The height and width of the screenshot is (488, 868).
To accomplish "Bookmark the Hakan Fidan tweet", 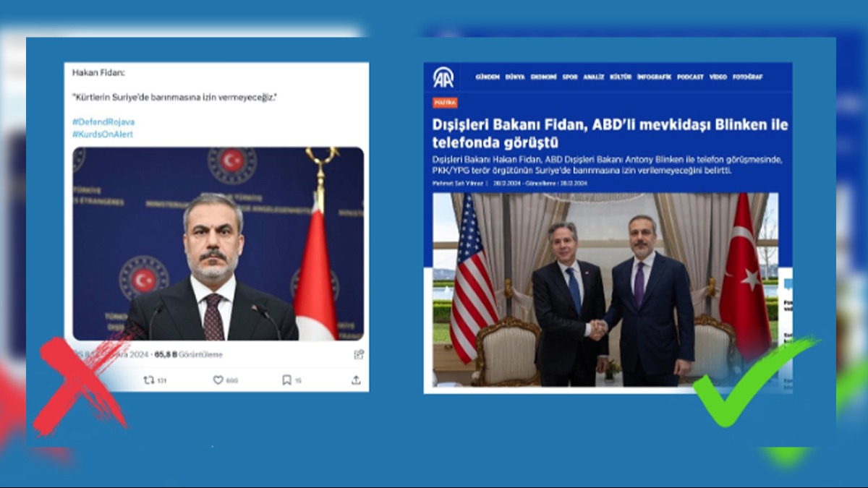I will tap(286, 380).
